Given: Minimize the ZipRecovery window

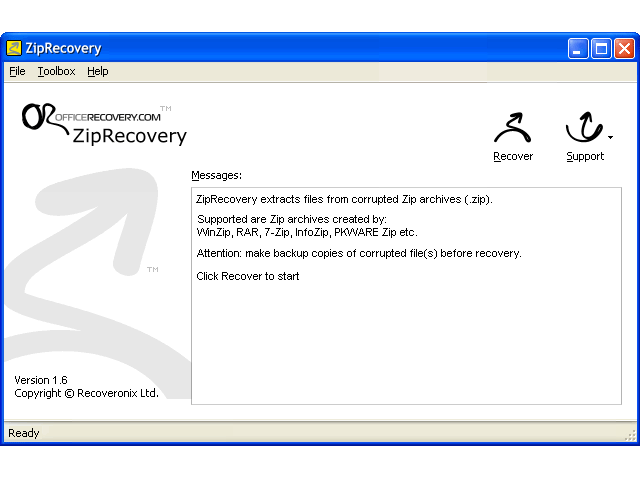Looking at the screenshot, I should (578, 49).
